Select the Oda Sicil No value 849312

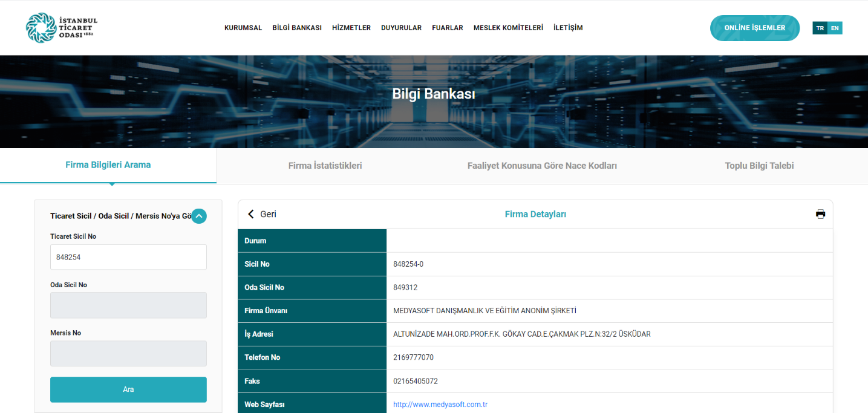tap(405, 288)
